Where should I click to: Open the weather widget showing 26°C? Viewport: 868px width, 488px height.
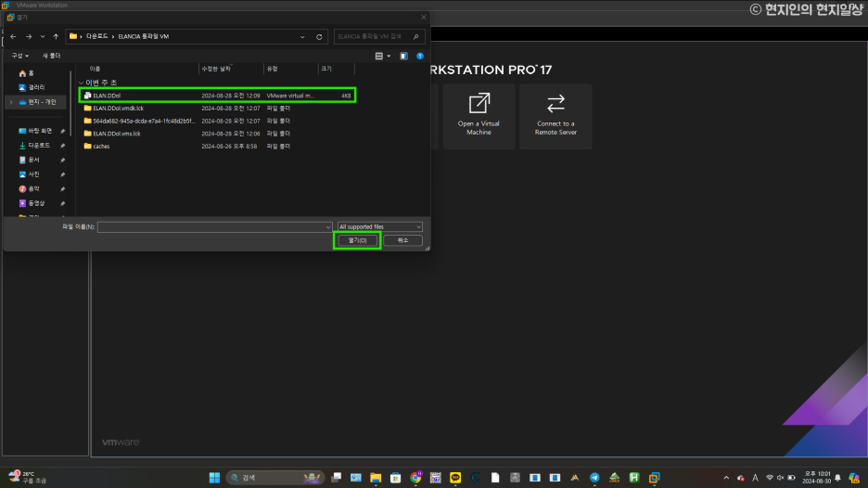click(28, 477)
